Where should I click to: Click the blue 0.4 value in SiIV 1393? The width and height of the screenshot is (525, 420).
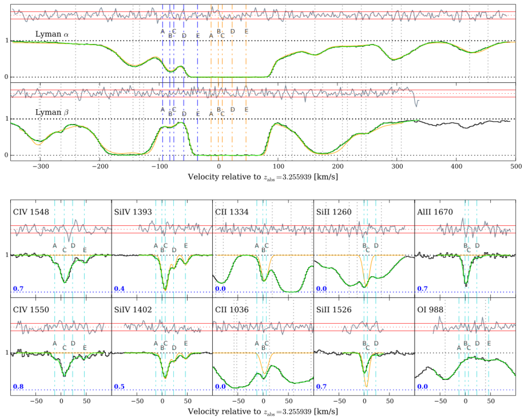pos(119,289)
